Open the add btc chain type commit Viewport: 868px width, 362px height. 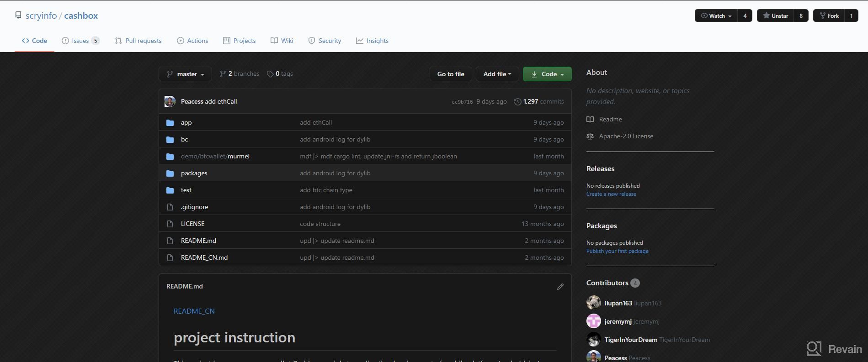[x=326, y=190]
